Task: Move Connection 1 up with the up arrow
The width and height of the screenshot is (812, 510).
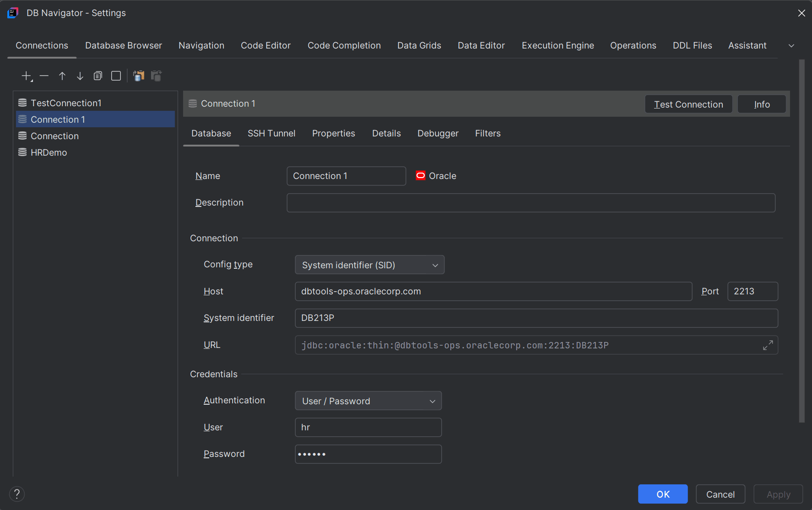Action: point(62,76)
